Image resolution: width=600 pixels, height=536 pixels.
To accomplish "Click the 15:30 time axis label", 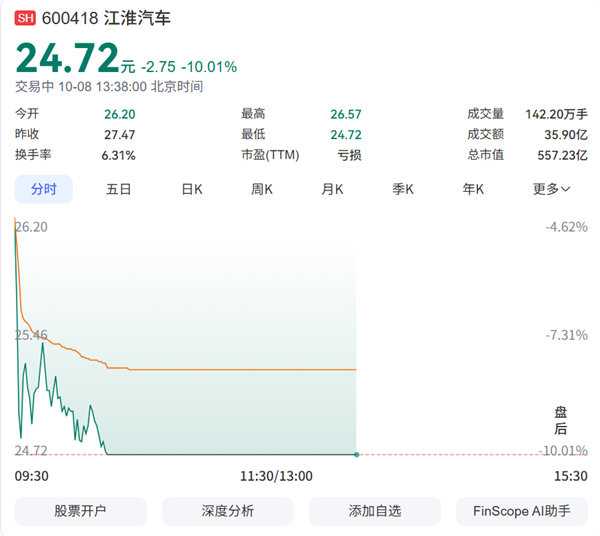I will [571, 476].
